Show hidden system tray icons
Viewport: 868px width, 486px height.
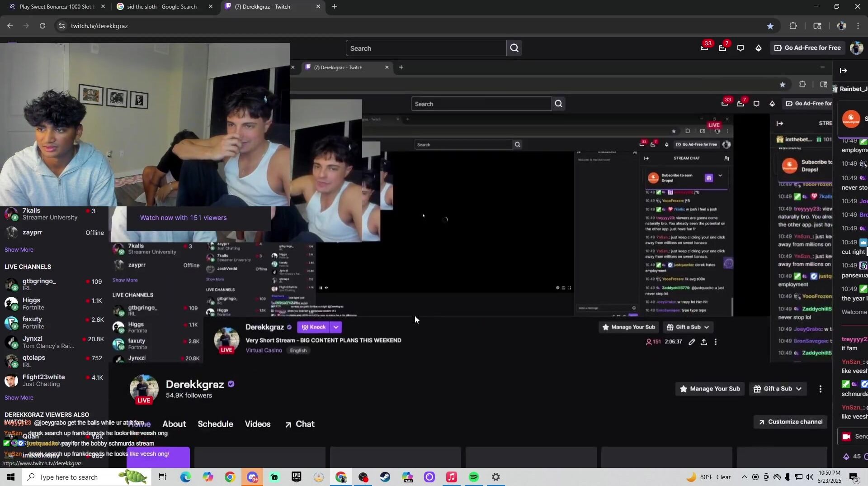[x=744, y=477]
